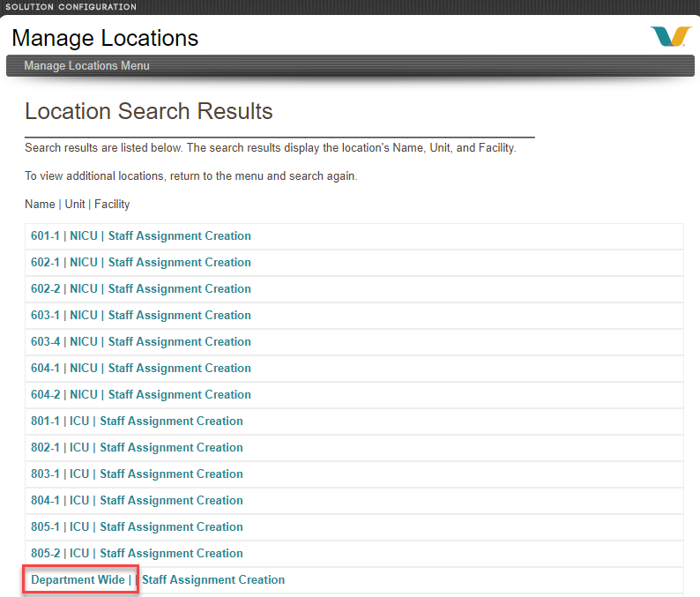Click the Vocera logo icon
Viewport: 700px width, 597px height.
point(671,36)
